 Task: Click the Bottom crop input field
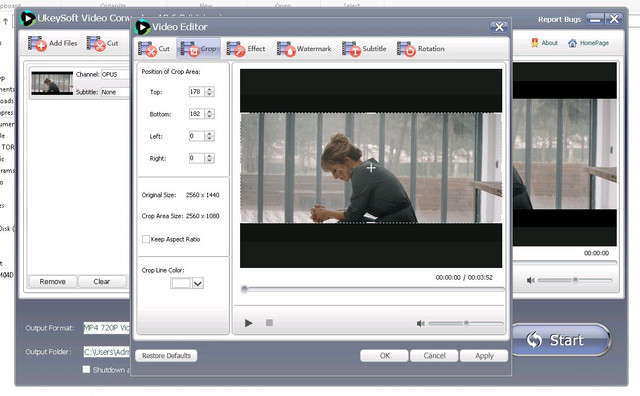(196, 114)
